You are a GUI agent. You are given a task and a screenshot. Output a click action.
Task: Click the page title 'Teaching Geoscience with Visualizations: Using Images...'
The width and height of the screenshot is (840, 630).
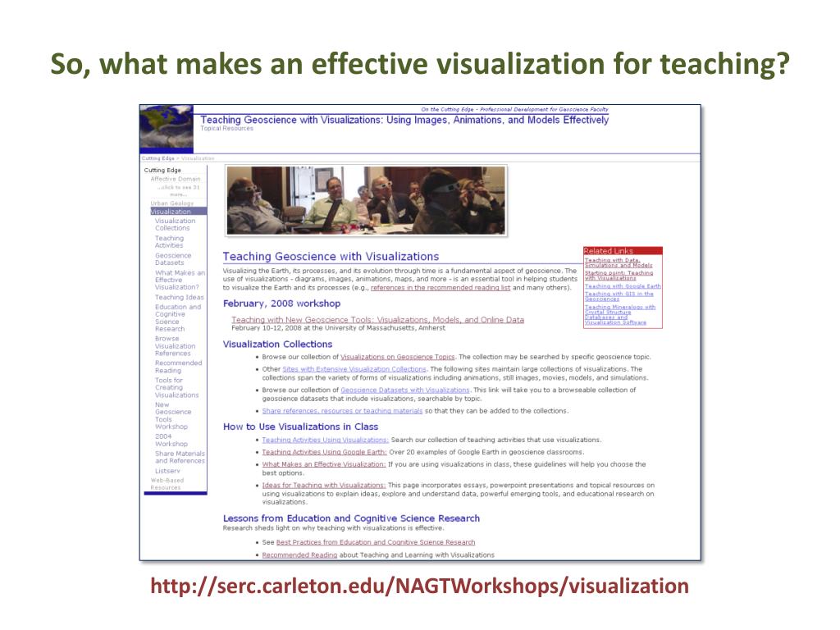pyautogui.click(x=404, y=120)
